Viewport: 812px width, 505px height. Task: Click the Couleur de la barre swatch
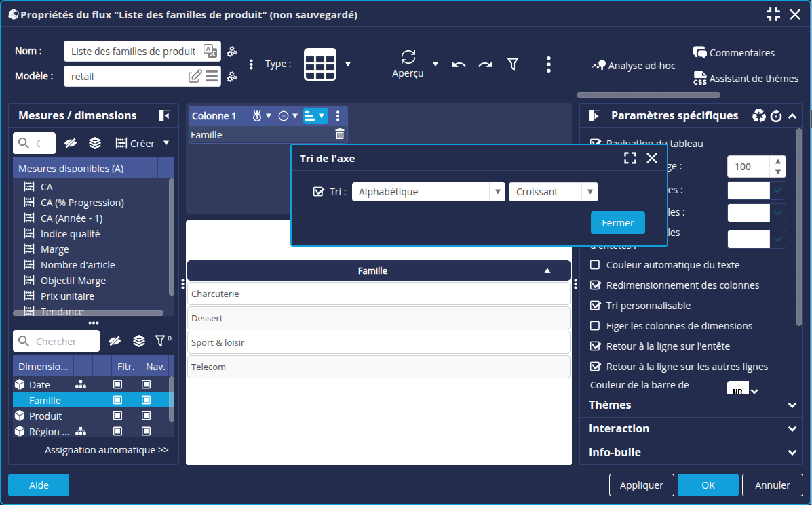point(737,390)
